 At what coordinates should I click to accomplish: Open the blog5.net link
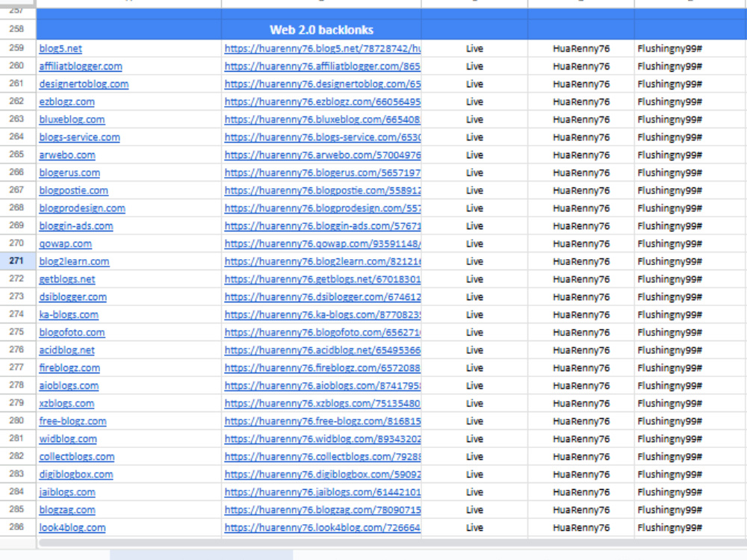[61, 48]
